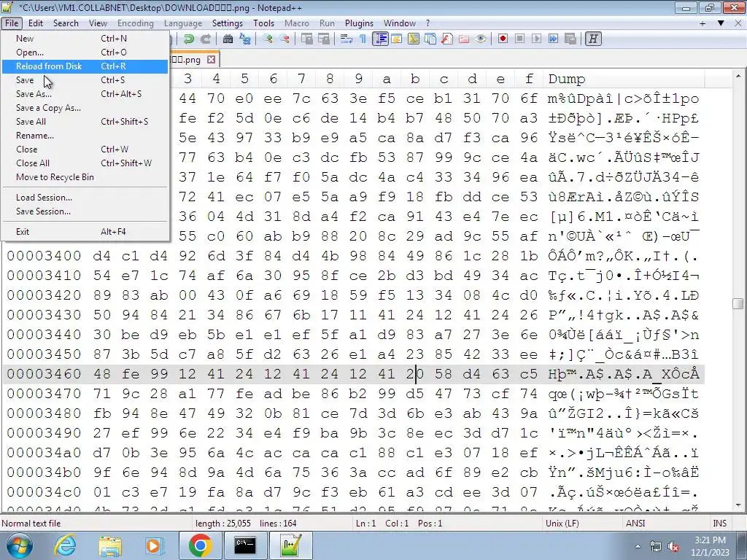Click the vertical scrollbar thumb
The width and height of the screenshot is (747, 560).
[738, 303]
